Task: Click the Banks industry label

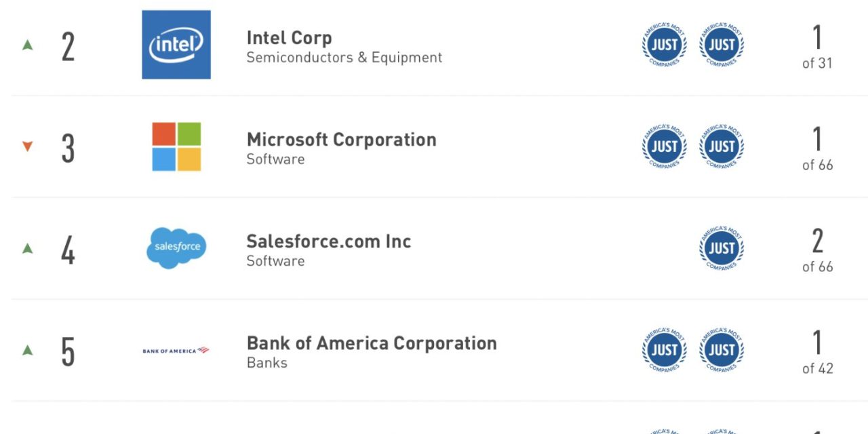Action: pos(267,363)
